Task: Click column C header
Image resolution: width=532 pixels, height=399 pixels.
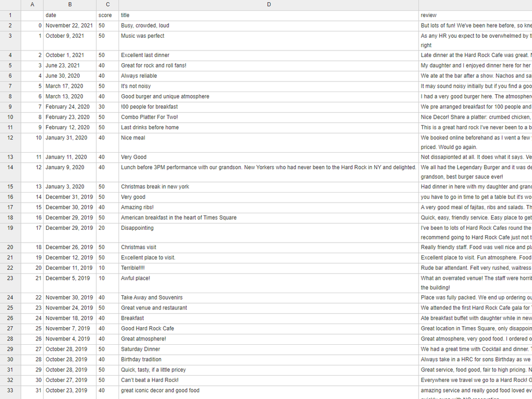Action: coord(108,5)
